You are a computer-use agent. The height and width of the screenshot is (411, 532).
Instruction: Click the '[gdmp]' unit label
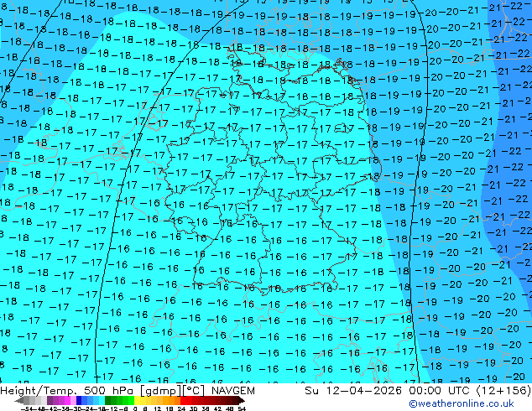point(161,391)
